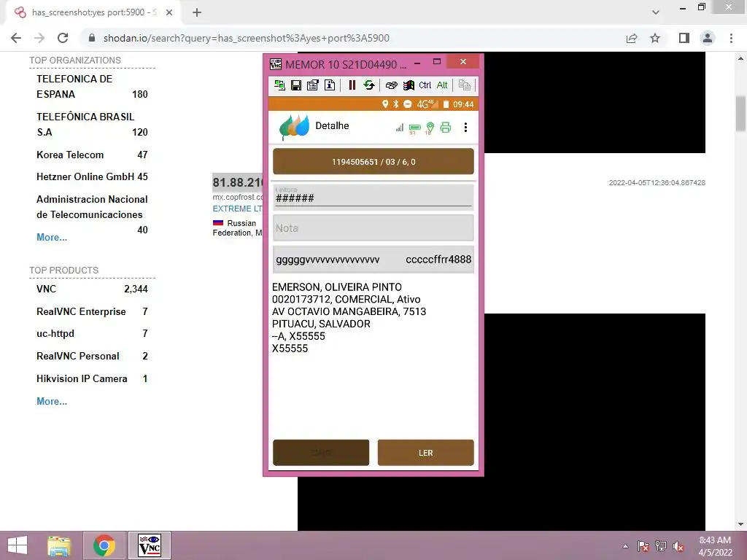The image size is (747, 560).
Task: Open File Explorer from taskbar
Action: click(x=59, y=545)
